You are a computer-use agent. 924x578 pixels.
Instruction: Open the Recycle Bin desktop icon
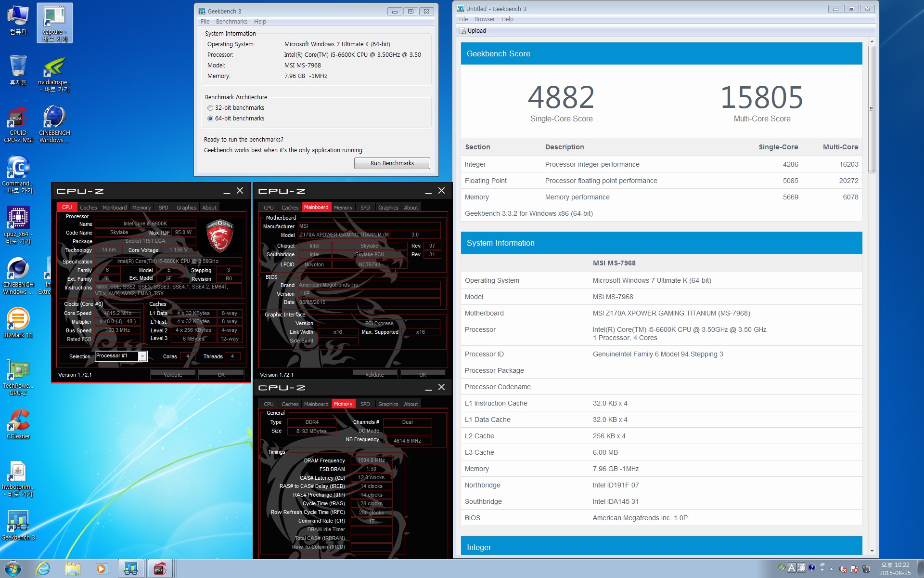pyautogui.click(x=18, y=70)
